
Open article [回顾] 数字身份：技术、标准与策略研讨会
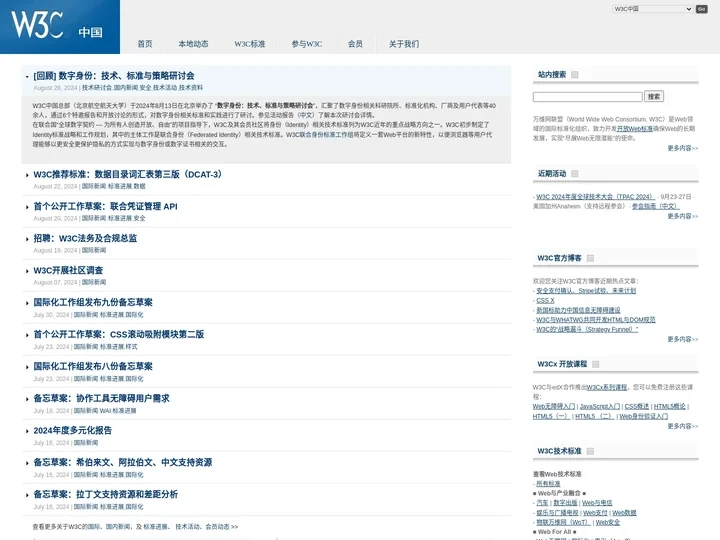[114, 76]
